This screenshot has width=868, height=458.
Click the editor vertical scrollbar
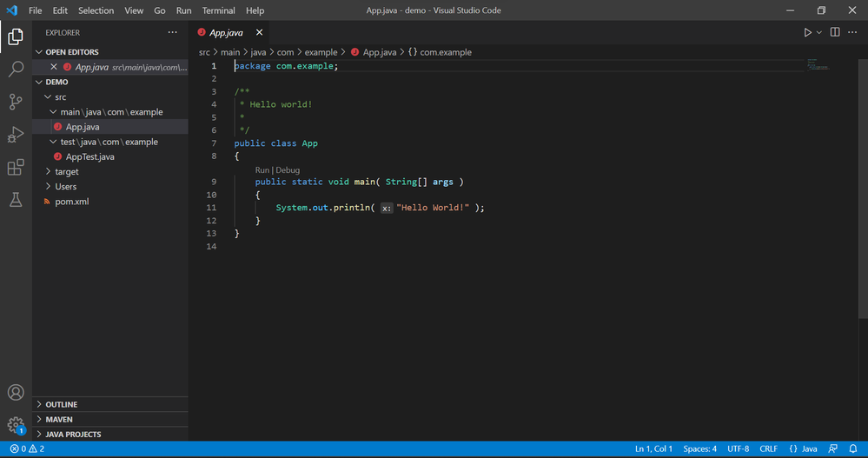tap(863, 189)
